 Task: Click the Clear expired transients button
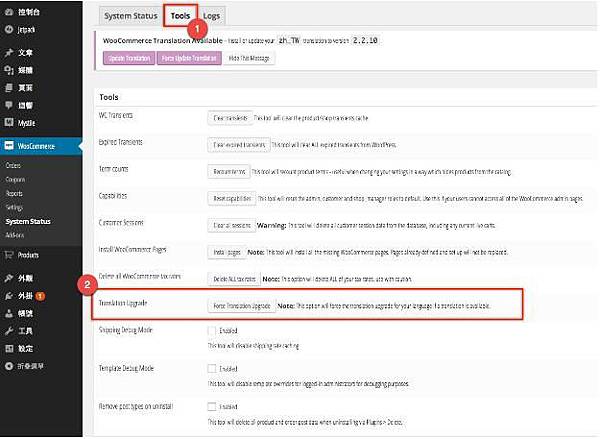point(239,145)
